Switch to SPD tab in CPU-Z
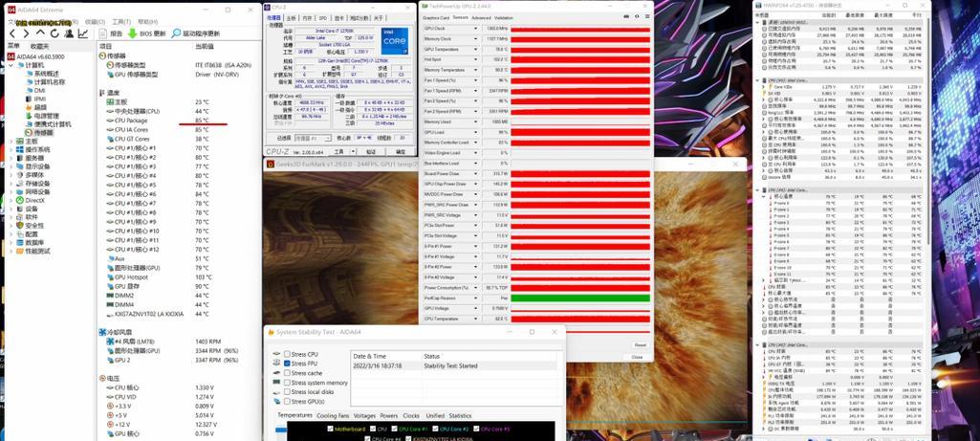Image resolution: width=980 pixels, height=441 pixels. click(322, 18)
